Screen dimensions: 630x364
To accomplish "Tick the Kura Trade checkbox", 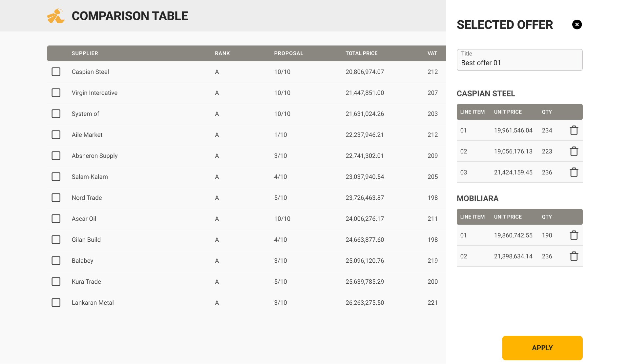I will point(56,282).
